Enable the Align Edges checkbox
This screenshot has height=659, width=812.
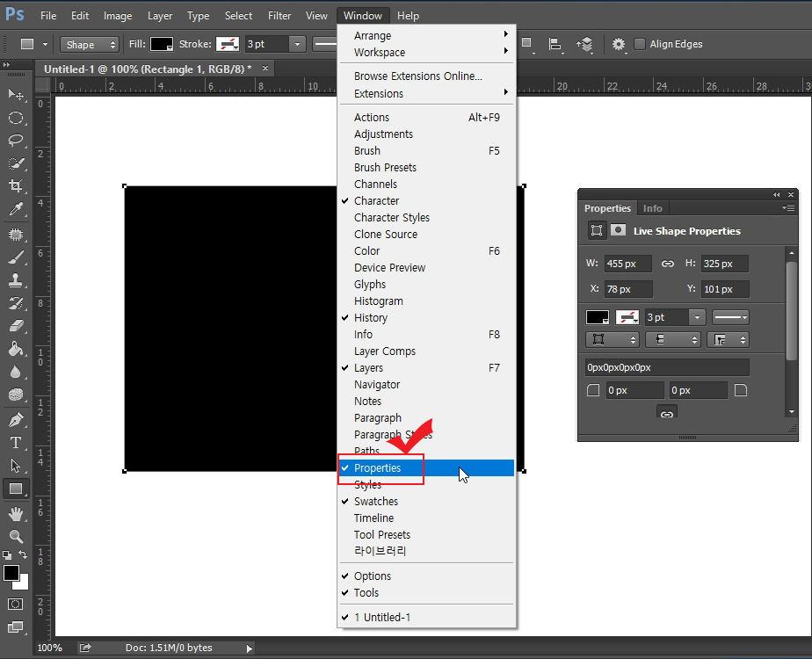tap(640, 44)
